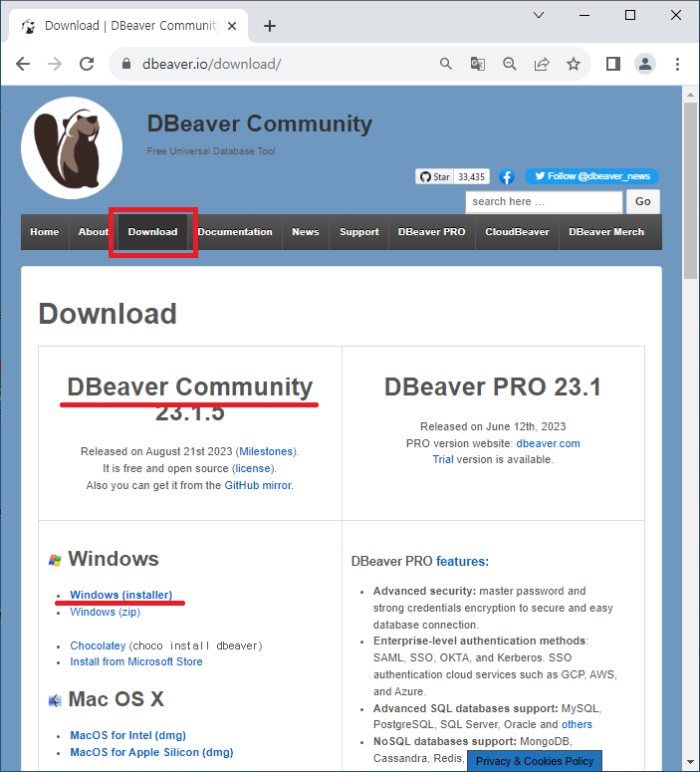Click the Go search button

[x=643, y=202]
